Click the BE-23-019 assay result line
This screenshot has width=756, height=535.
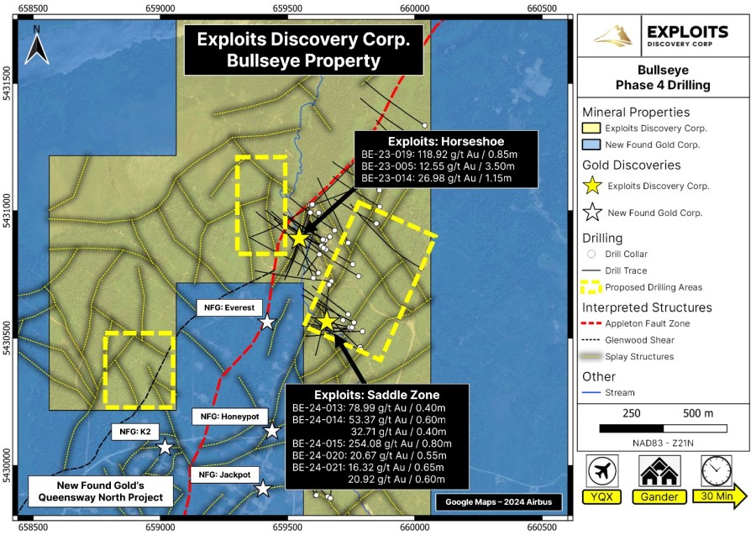coord(439,155)
